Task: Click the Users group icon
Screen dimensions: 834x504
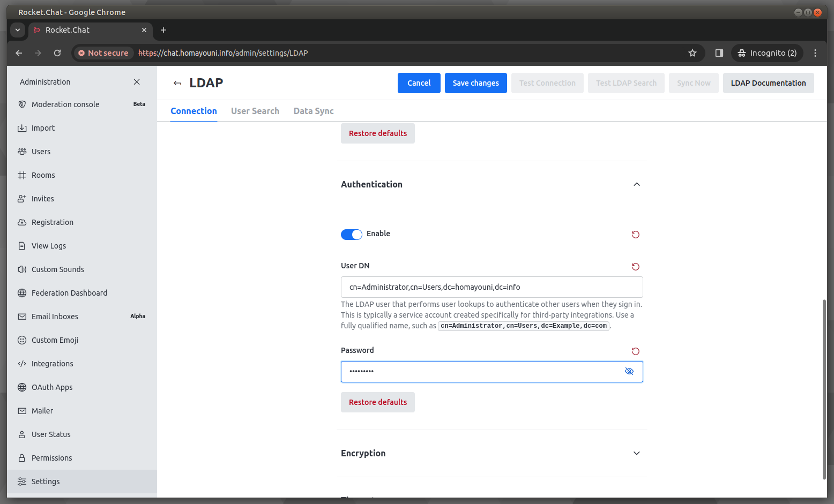Action: click(22, 152)
